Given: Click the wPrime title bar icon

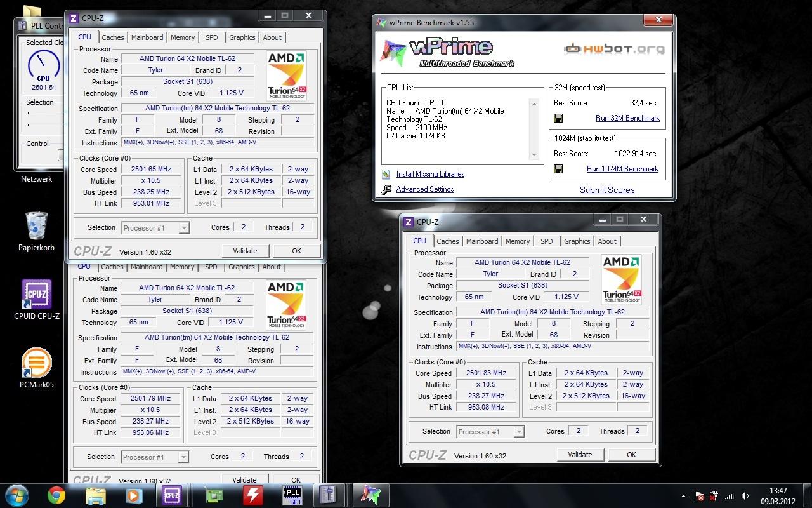Looking at the screenshot, I should click(x=381, y=23).
